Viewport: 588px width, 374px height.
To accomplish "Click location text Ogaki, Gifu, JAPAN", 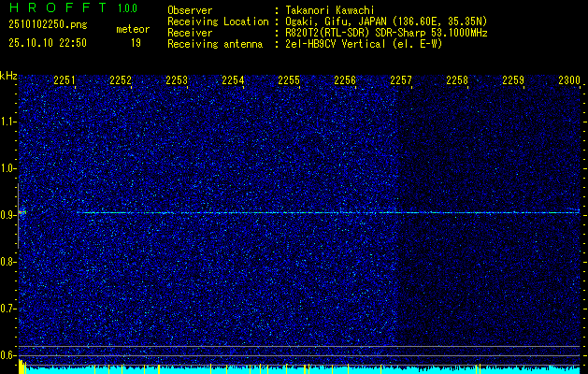I will click(336, 22).
